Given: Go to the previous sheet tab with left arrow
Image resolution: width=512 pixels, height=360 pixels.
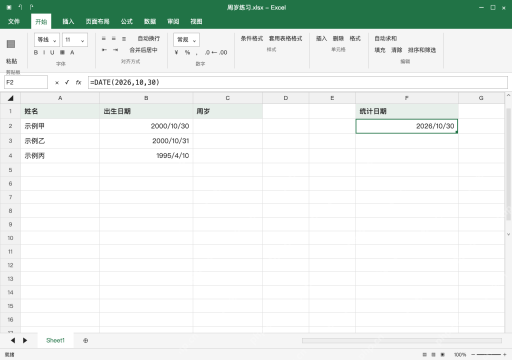Looking at the screenshot, I should click(13, 340).
